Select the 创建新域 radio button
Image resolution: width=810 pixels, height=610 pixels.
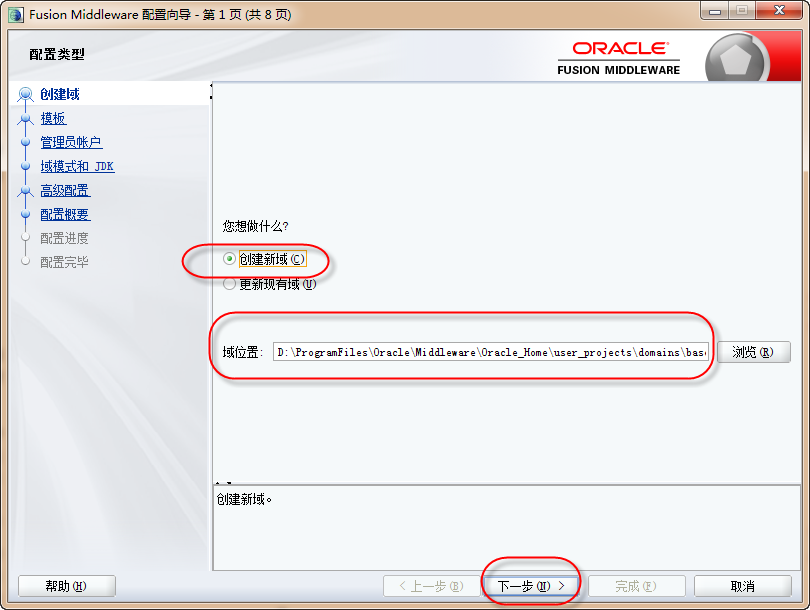[x=229, y=259]
